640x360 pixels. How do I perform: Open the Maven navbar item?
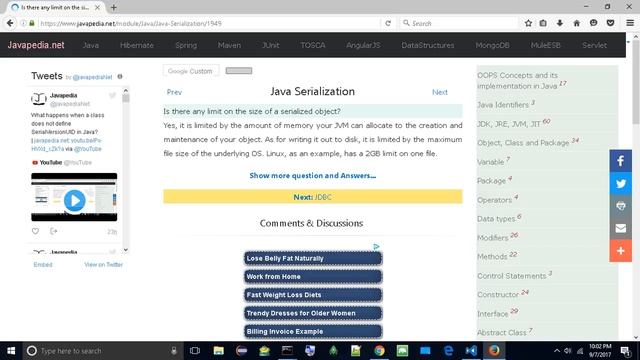click(229, 45)
